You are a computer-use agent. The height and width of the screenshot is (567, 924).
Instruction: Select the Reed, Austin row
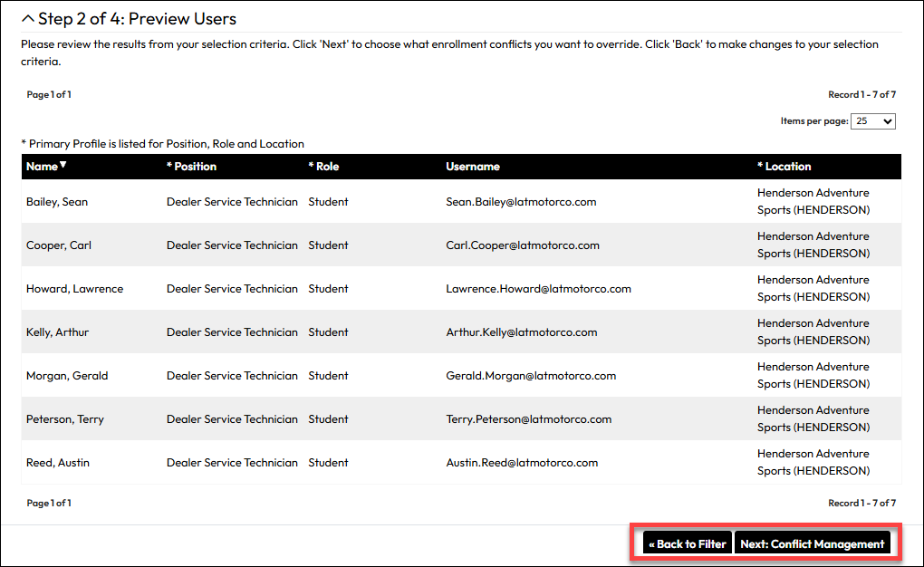pos(461,463)
